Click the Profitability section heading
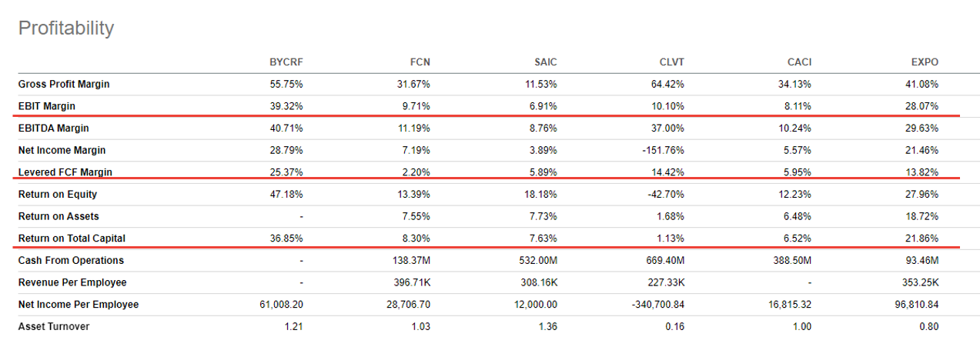 coord(66,28)
